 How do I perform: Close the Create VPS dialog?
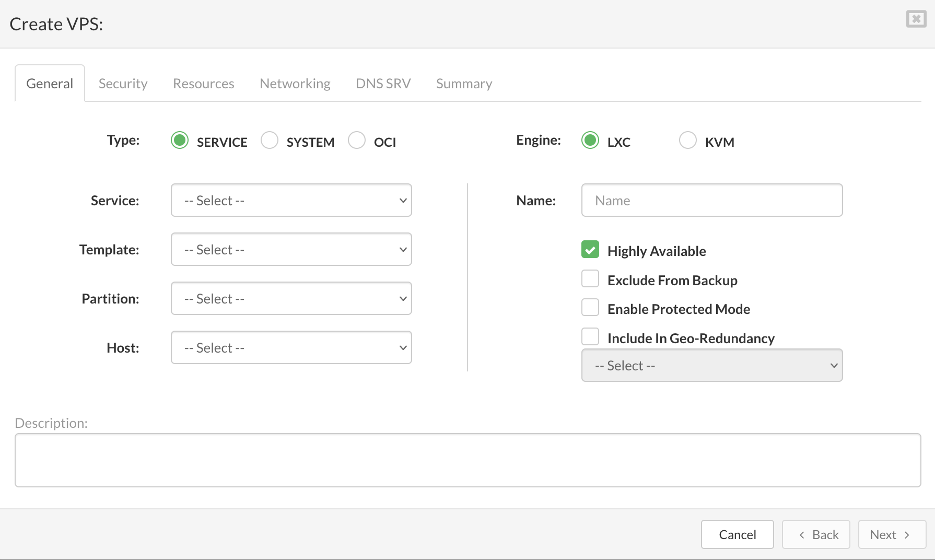916,19
